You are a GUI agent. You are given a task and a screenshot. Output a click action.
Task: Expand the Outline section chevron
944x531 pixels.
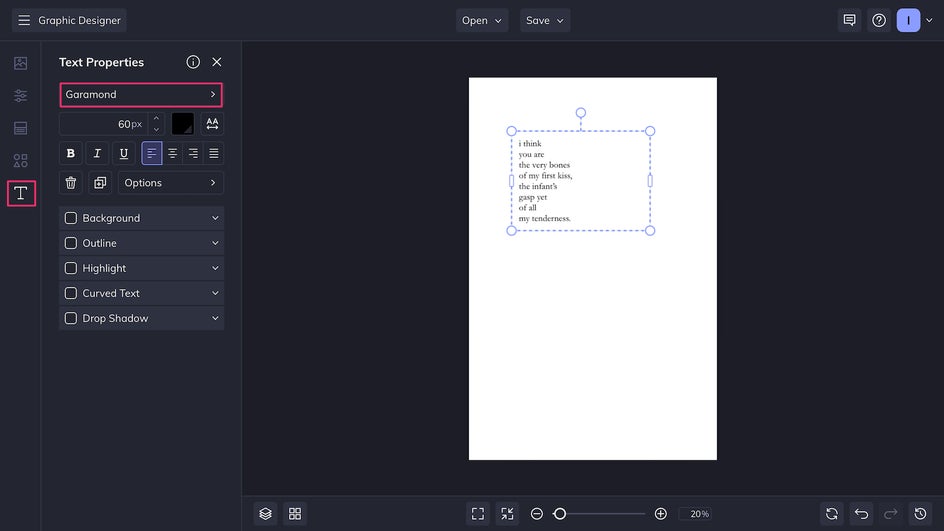215,243
